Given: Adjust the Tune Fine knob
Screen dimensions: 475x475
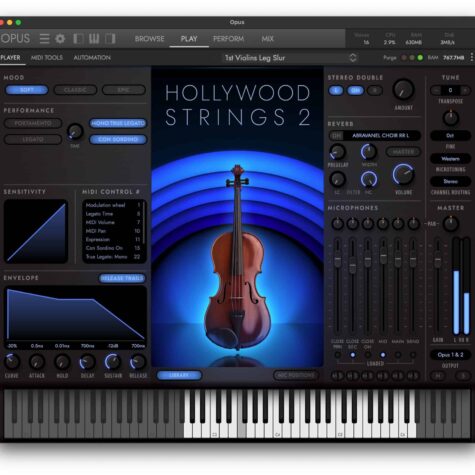Looking at the screenshot, I should 450,118.
